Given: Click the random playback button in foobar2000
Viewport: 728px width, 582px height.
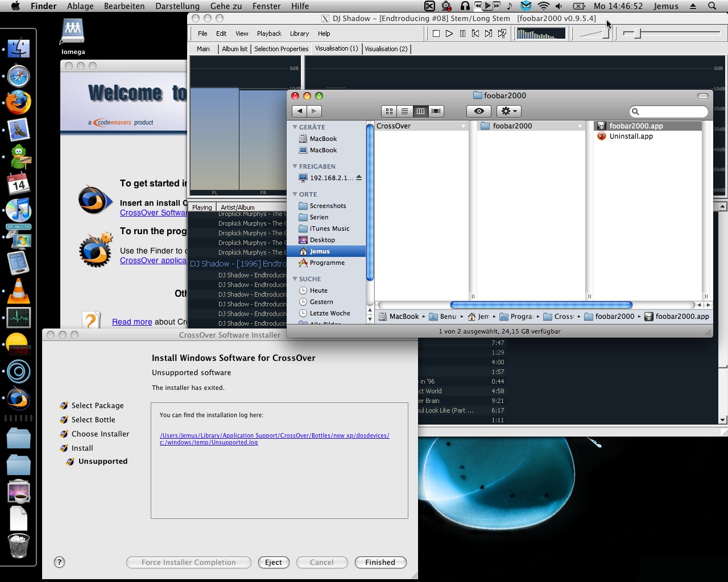Looking at the screenshot, I should [x=502, y=34].
